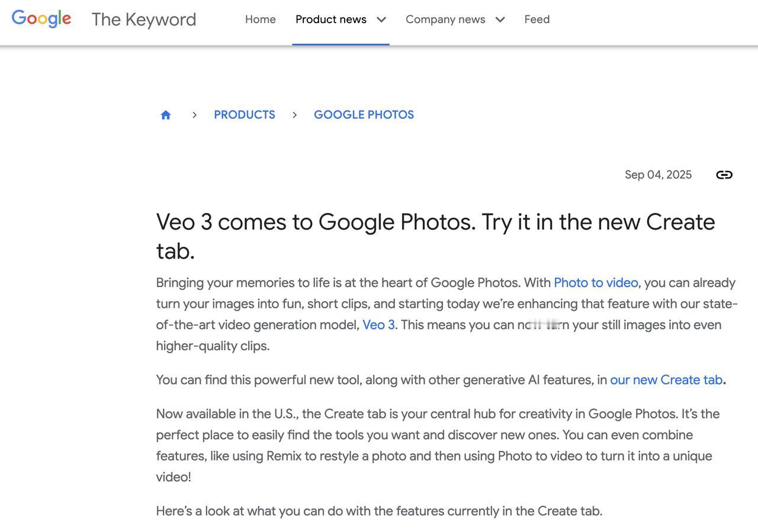Click the article headline about Veo 3
This screenshot has height=532, width=758.
pos(435,236)
